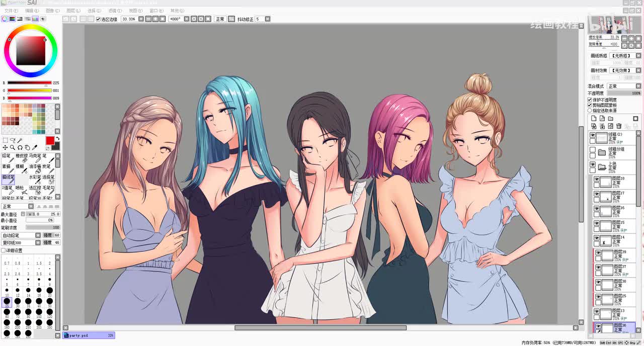The height and width of the screenshot is (346, 644).
Task: Create a new layer folder
Action: (x=611, y=118)
